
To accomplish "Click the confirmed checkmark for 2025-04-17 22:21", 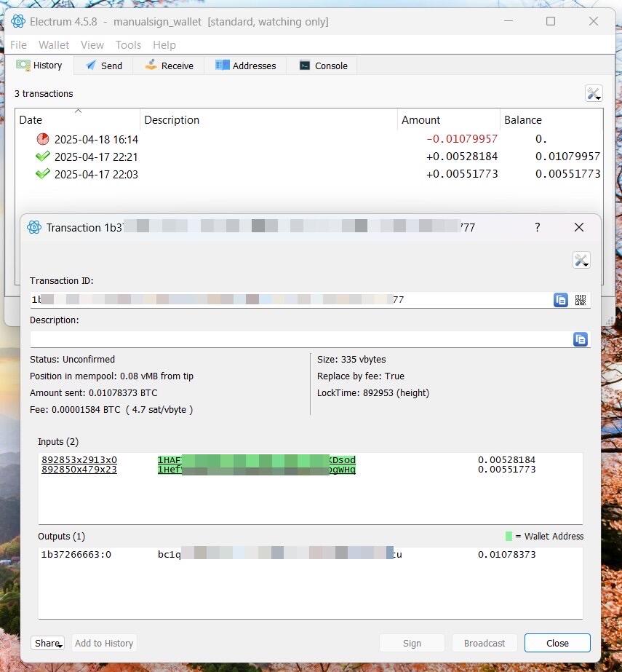I will coord(43,157).
